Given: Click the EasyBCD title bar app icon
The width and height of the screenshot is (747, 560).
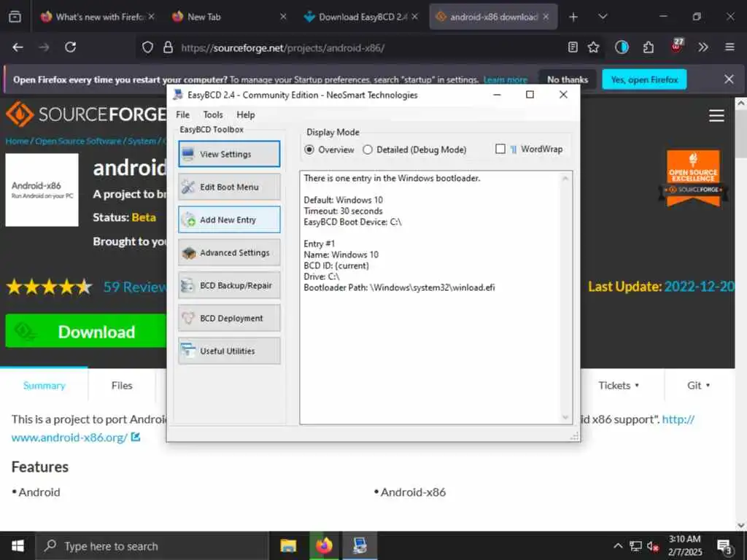Looking at the screenshot, I should point(178,95).
